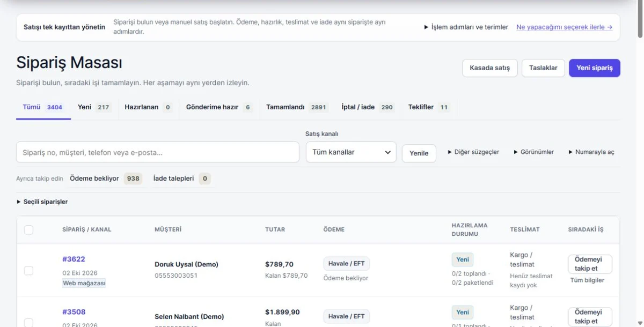Click Ödemeyi takip et for #3508

[x=590, y=317]
